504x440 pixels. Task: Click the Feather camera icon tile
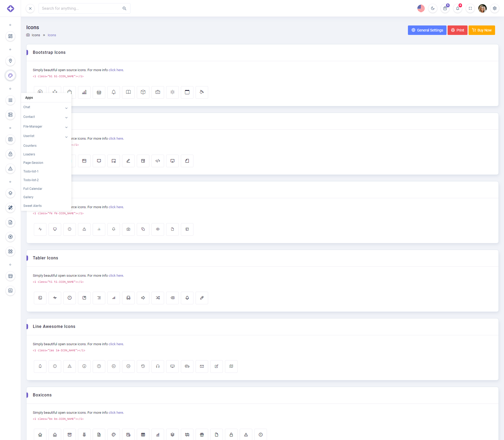128,229
